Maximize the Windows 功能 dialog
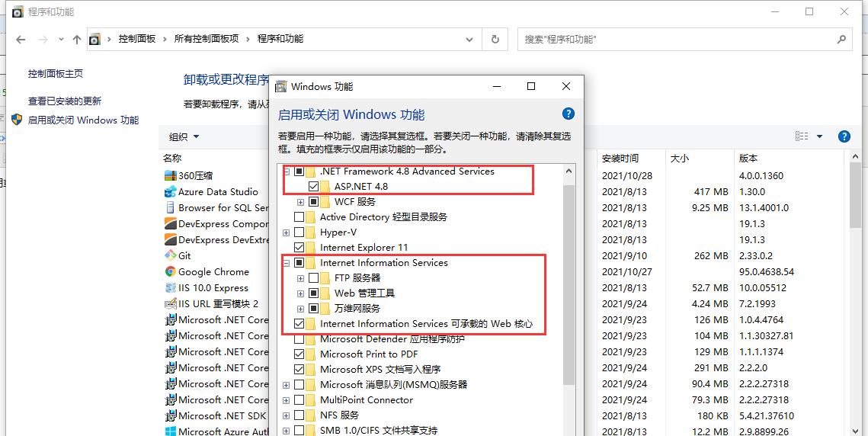 (x=531, y=86)
